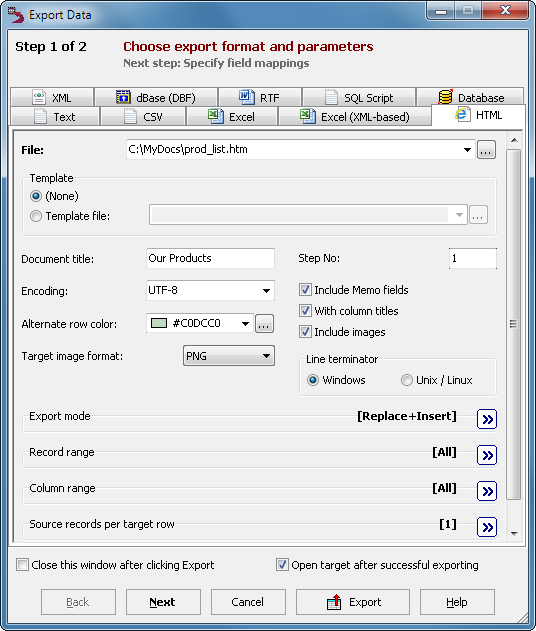
Task: Switch to the Excel tab
Action: click(232, 117)
